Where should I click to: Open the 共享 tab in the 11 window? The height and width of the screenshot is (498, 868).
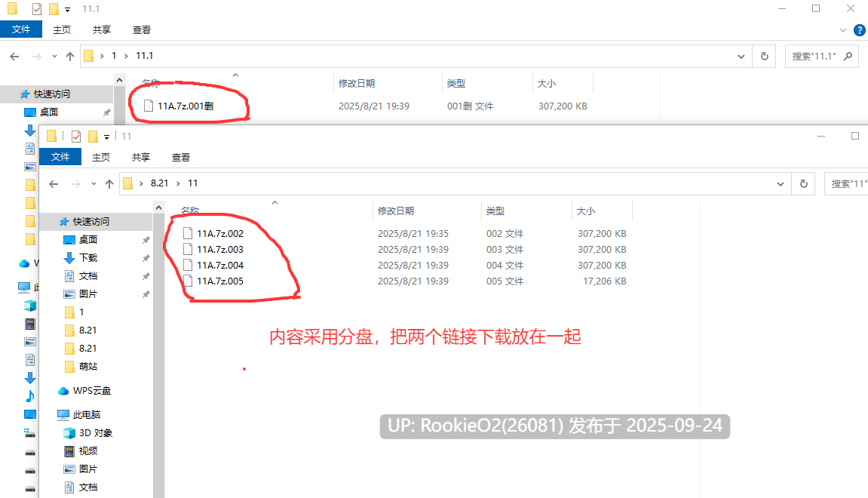coord(140,157)
